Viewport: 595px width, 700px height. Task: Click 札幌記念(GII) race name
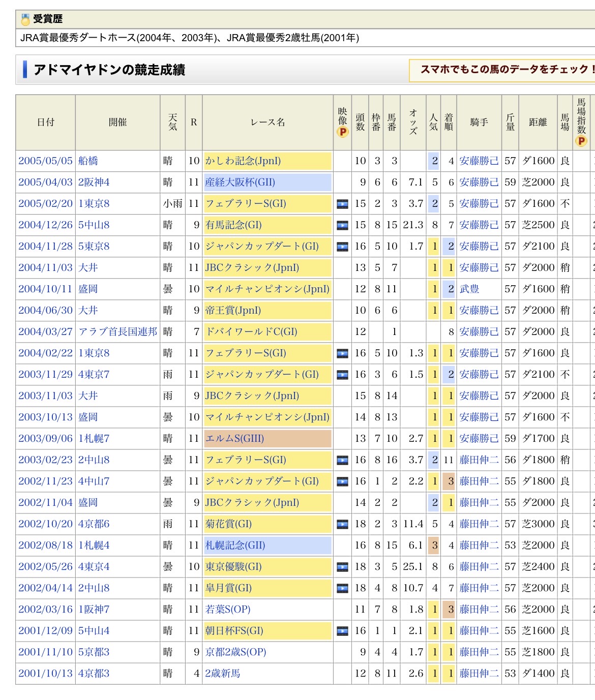click(x=235, y=545)
